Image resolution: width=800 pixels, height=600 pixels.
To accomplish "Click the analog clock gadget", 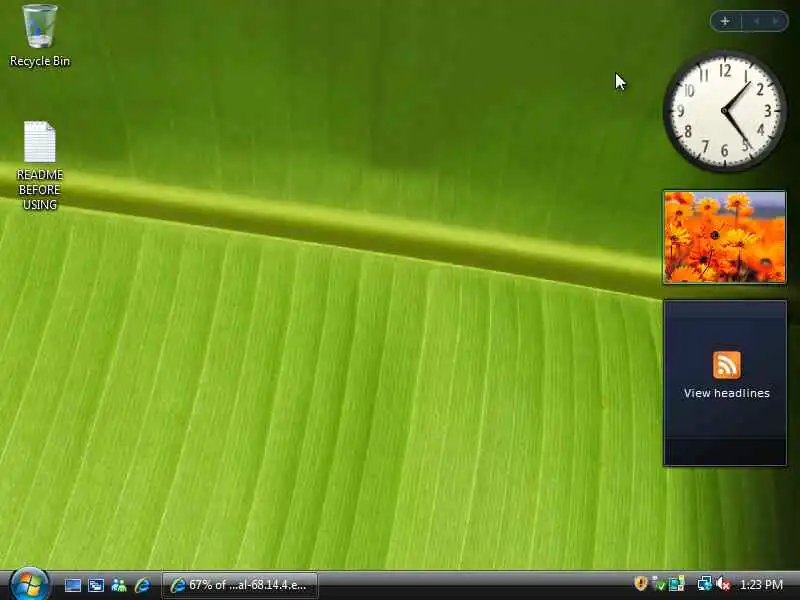I will click(724, 111).
